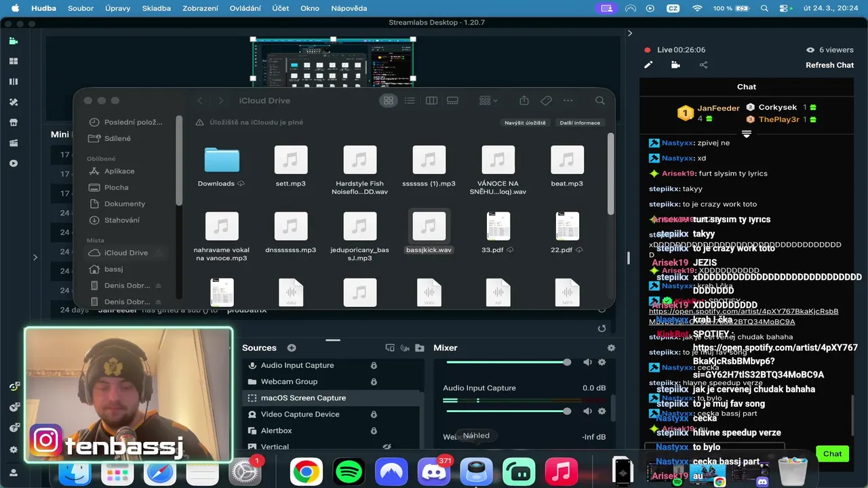Click the add folder icon in Sources
The width and height of the screenshot is (868, 488).
pyautogui.click(x=419, y=348)
